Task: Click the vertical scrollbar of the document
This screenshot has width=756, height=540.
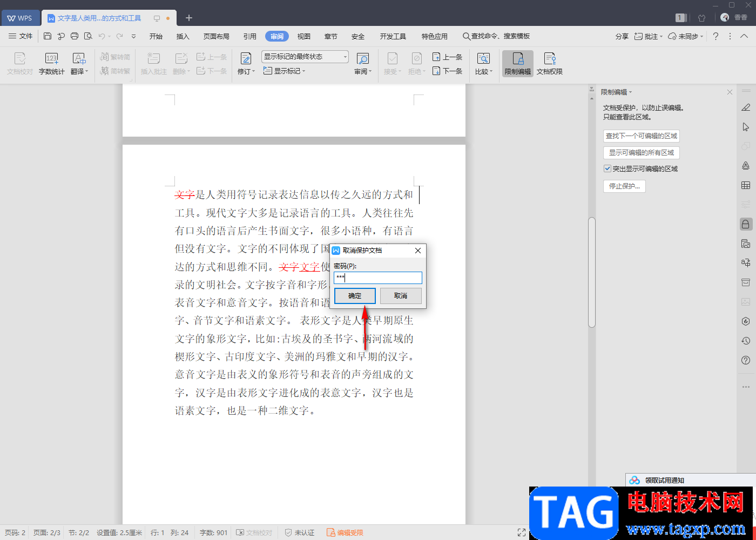Action: pyautogui.click(x=592, y=272)
